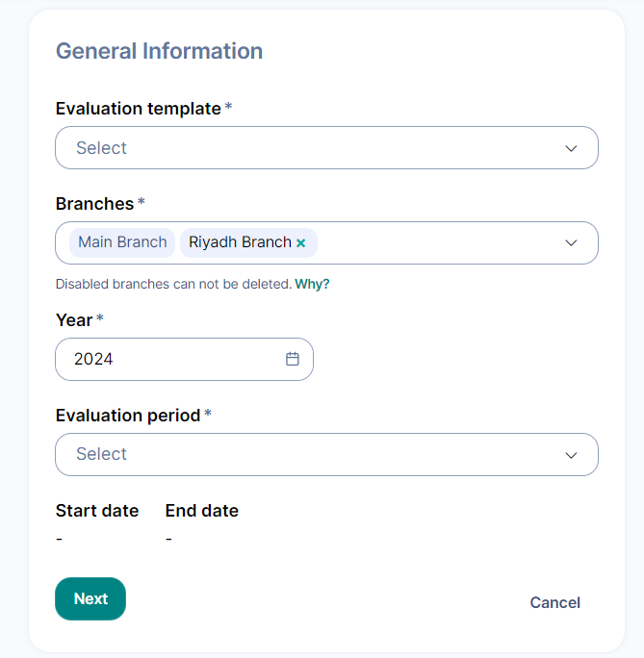Expand the Evaluation template chevron arrow
Screen dimensions: 644x658
(571, 148)
